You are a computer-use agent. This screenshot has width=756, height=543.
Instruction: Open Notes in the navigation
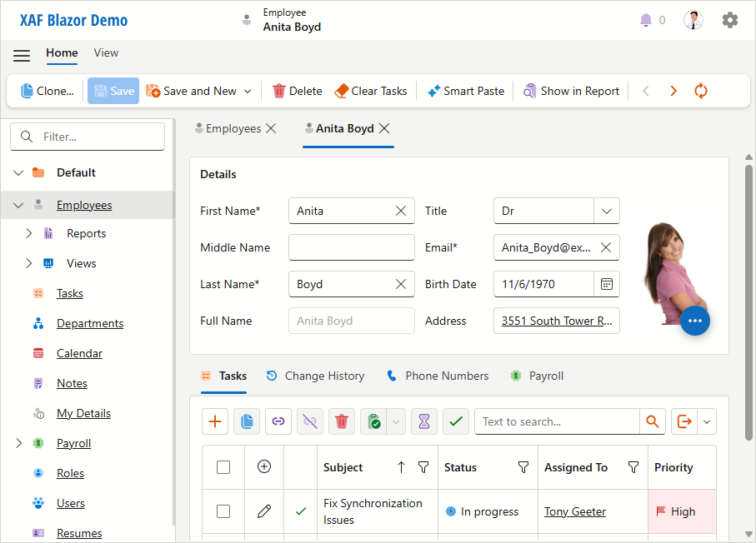(72, 384)
